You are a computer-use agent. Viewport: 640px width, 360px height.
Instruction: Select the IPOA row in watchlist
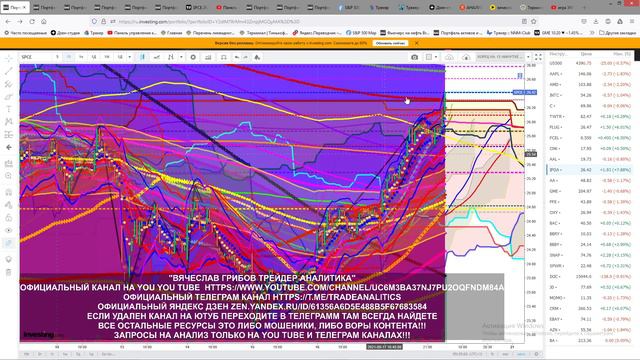589,170
